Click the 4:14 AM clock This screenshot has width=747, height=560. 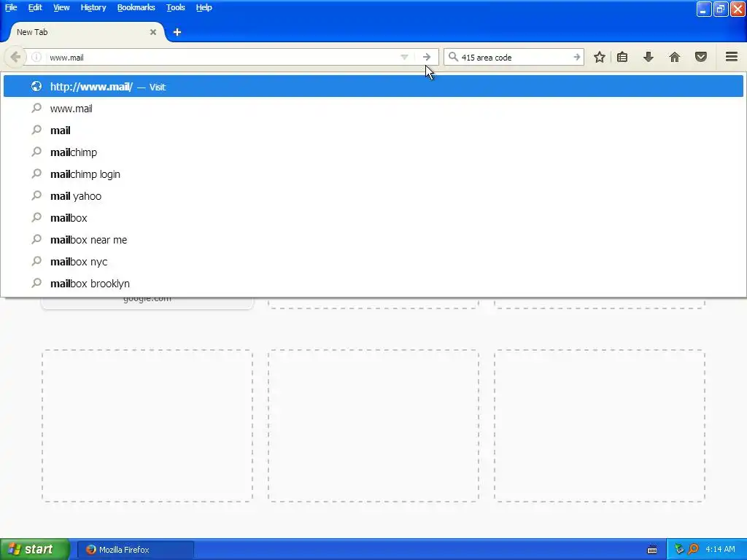coord(720,550)
